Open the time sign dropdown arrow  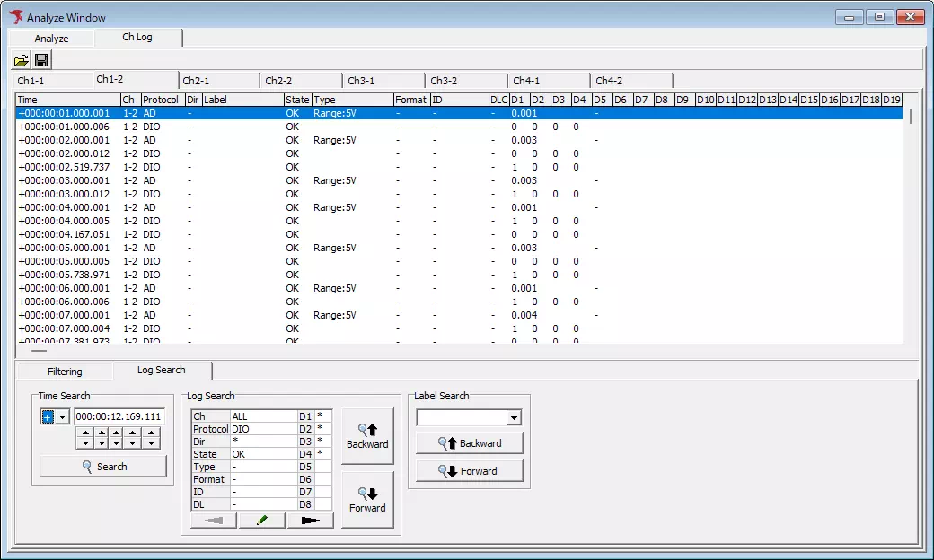[61, 416]
